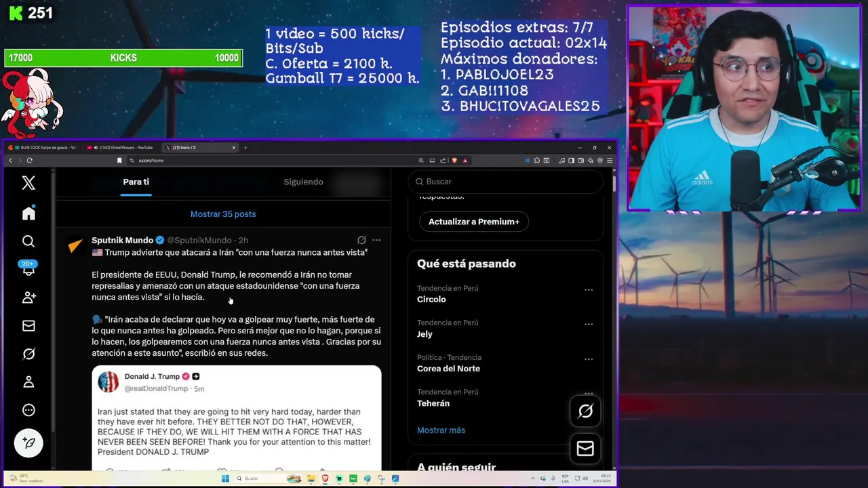Viewport: 868px width, 488px height.
Task: Open the floating messages envelope button
Action: pyautogui.click(x=585, y=449)
